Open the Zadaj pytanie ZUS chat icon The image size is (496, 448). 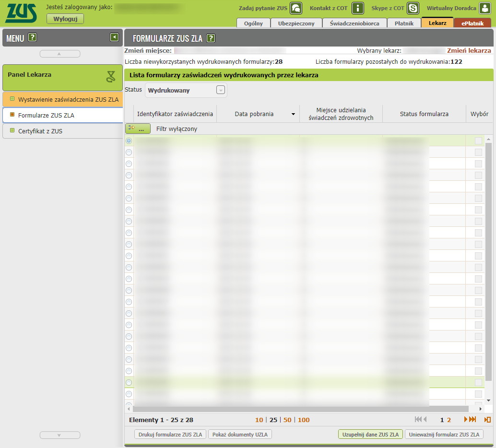pos(296,8)
